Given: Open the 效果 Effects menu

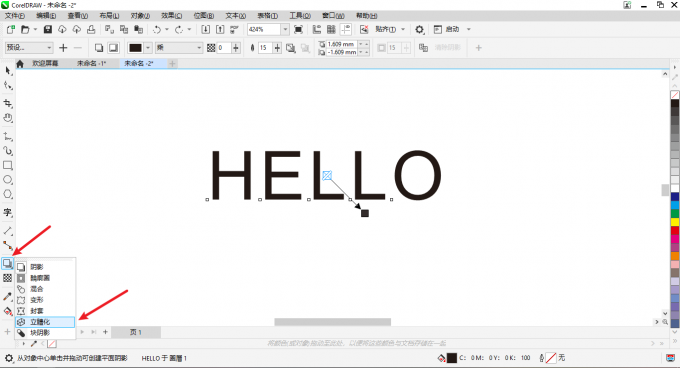Looking at the screenshot, I should (172, 16).
